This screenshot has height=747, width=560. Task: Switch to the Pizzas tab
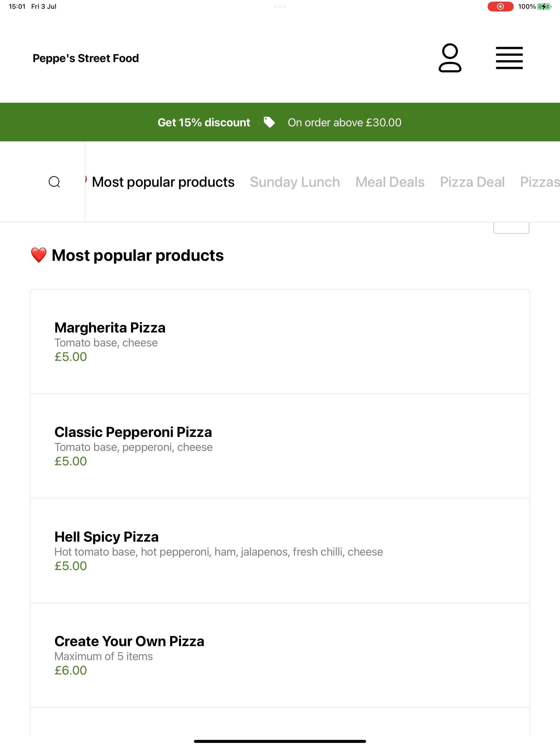tap(540, 182)
